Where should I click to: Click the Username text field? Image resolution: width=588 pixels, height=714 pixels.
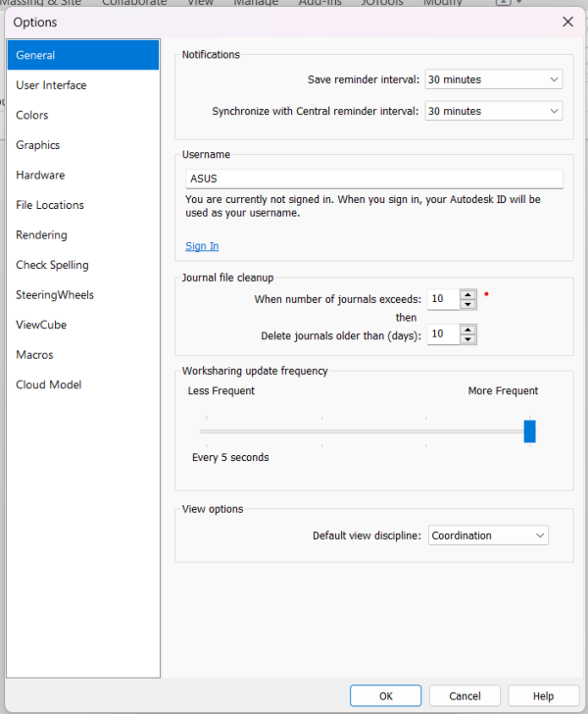tap(373, 178)
